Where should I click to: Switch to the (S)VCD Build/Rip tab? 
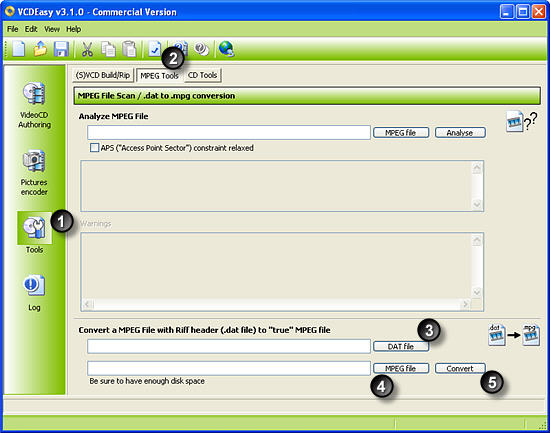coord(103,75)
